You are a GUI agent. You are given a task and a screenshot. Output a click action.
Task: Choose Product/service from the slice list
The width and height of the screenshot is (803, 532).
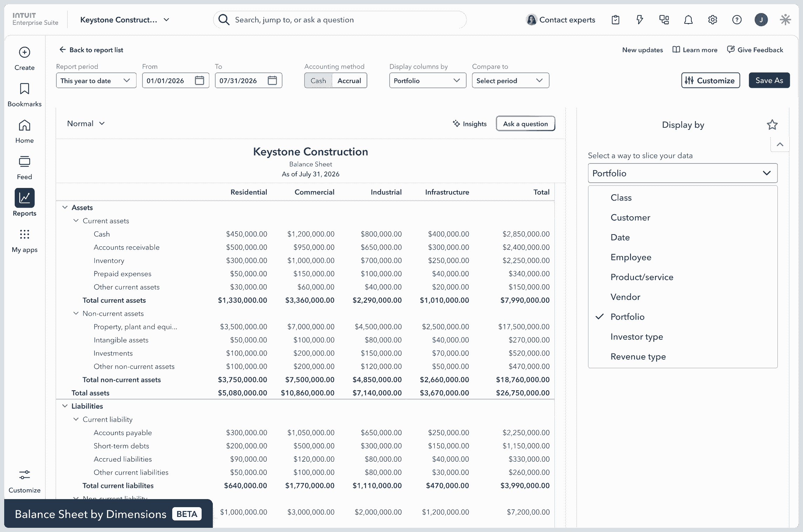(x=683, y=277)
